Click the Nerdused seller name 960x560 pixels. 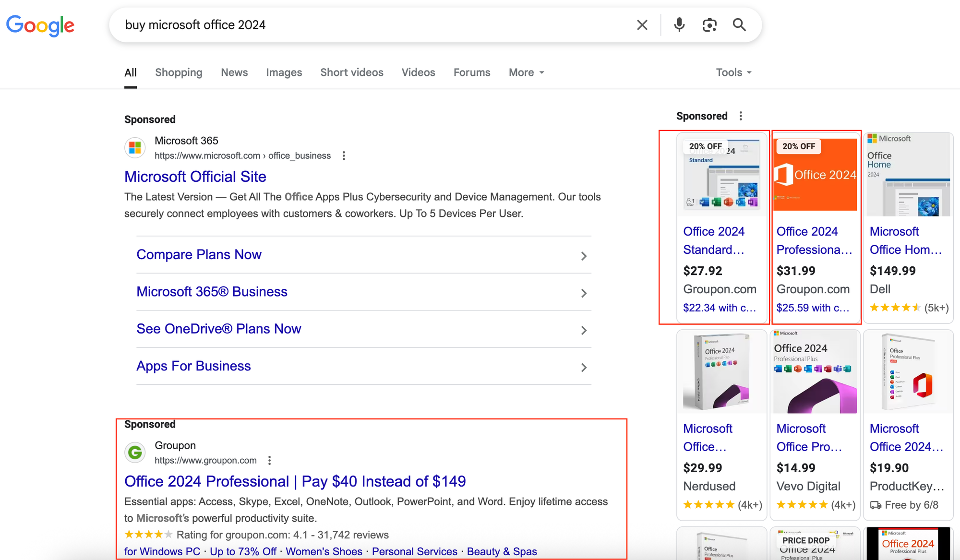pos(709,487)
